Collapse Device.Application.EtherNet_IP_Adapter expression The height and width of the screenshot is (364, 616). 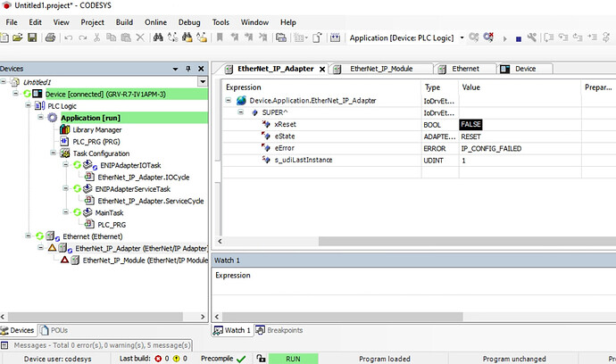229,101
